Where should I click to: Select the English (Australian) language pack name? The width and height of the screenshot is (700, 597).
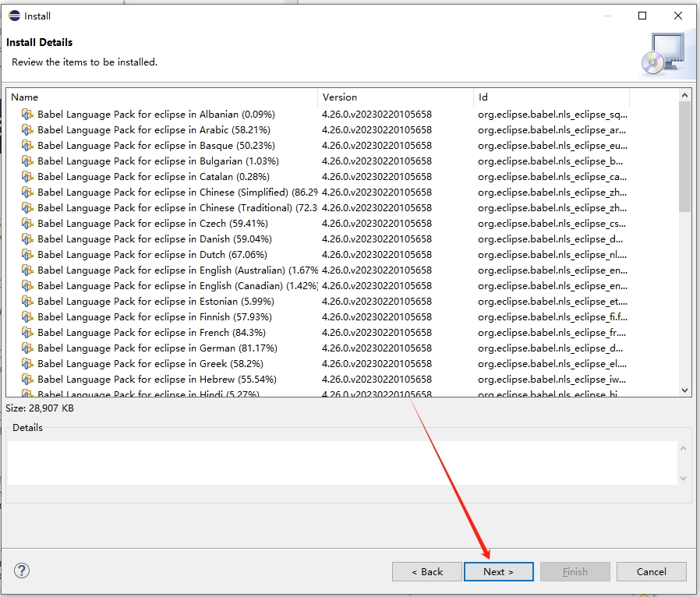178,271
